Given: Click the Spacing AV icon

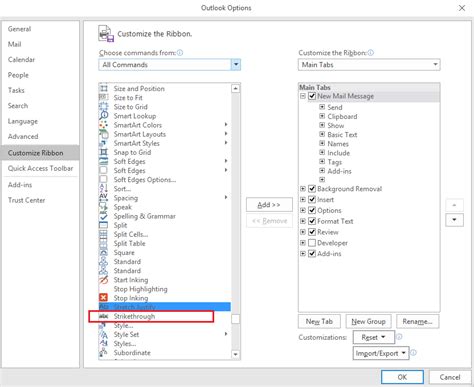Looking at the screenshot, I should click(104, 198).
